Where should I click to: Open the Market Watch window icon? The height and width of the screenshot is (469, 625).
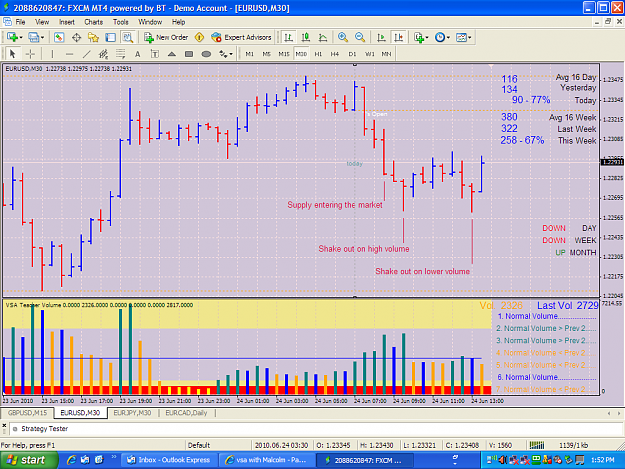point(59,37)
